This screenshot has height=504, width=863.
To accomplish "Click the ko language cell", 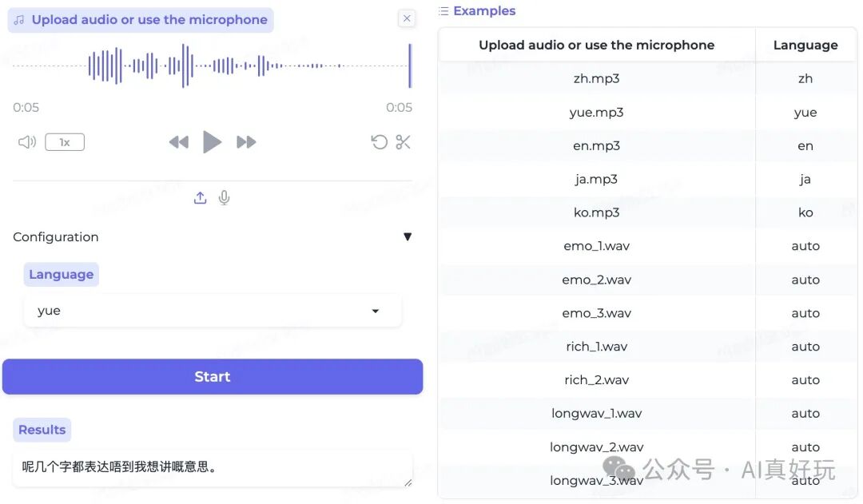I will [805, 212].
